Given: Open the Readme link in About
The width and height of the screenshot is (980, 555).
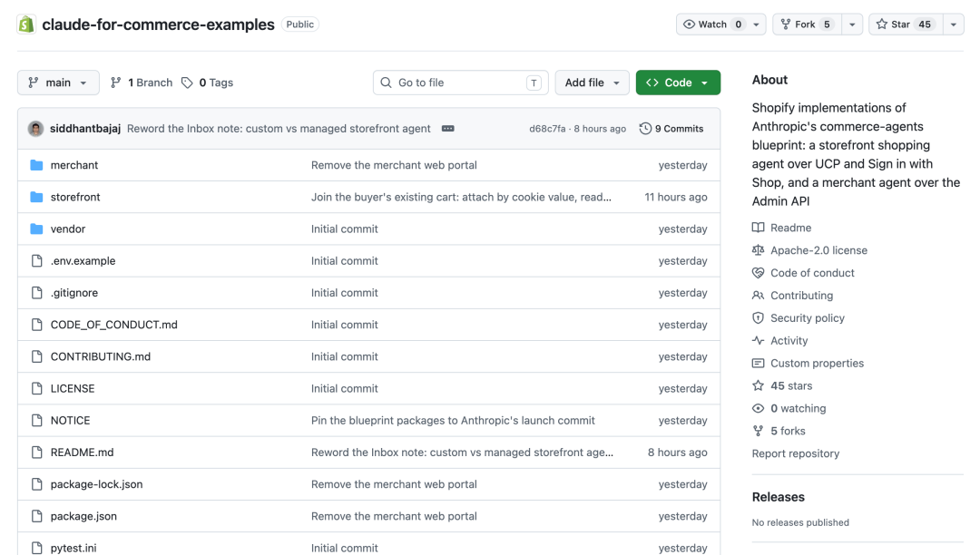Looking at the screenshot, I should [x=790, y=228].
